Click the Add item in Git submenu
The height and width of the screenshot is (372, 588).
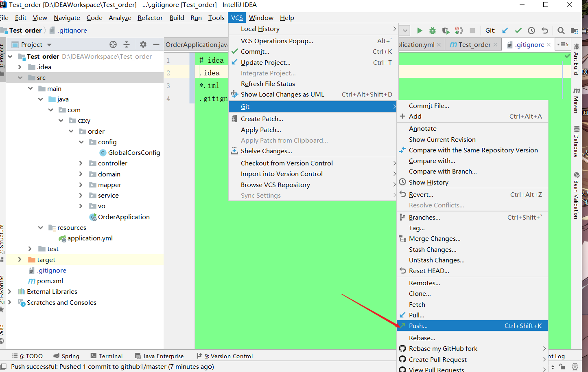472,116
